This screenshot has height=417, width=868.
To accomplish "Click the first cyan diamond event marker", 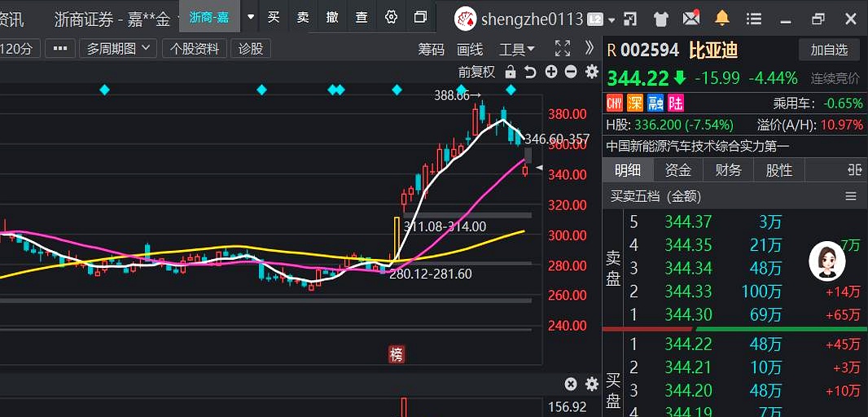I will 104,90.
